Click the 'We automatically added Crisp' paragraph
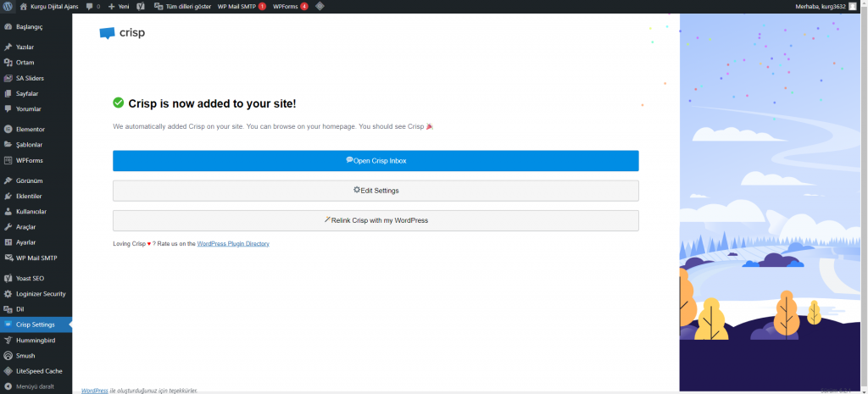The width and height of the screenshot is (868, 394). pyautogui.click(x=273, y=127)
